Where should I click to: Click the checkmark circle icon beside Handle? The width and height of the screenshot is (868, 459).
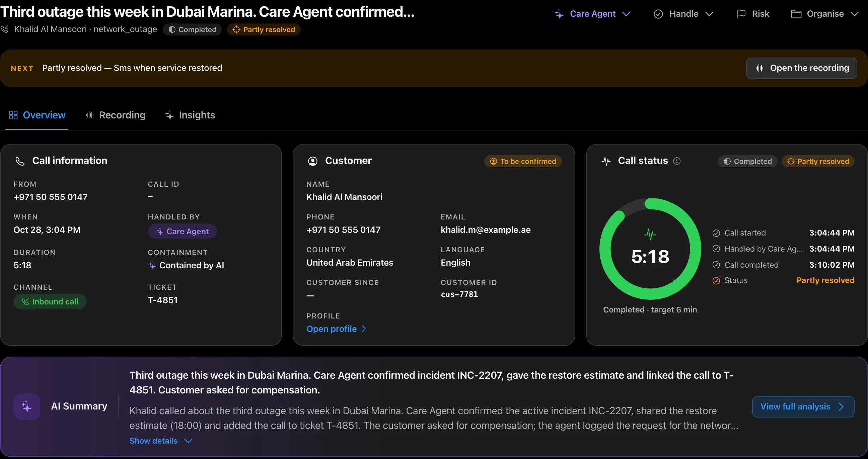(658, 14)
